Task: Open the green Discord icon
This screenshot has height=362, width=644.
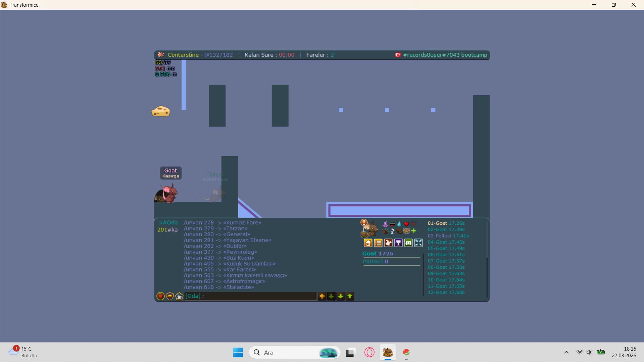Action: click(408, 243)
